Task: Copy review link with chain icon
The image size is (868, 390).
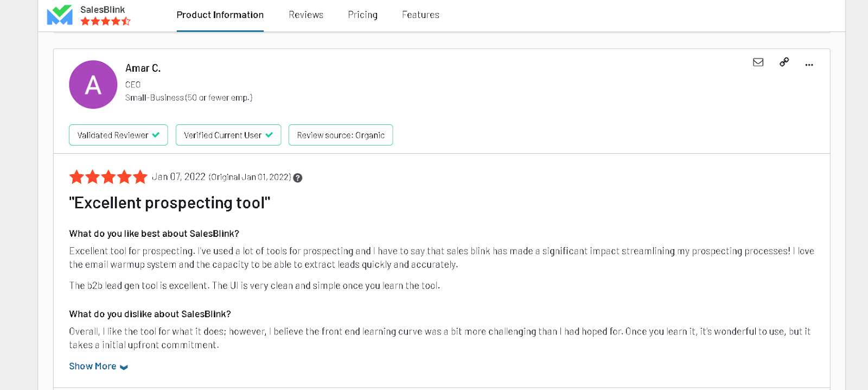Action: coord(784,62)
